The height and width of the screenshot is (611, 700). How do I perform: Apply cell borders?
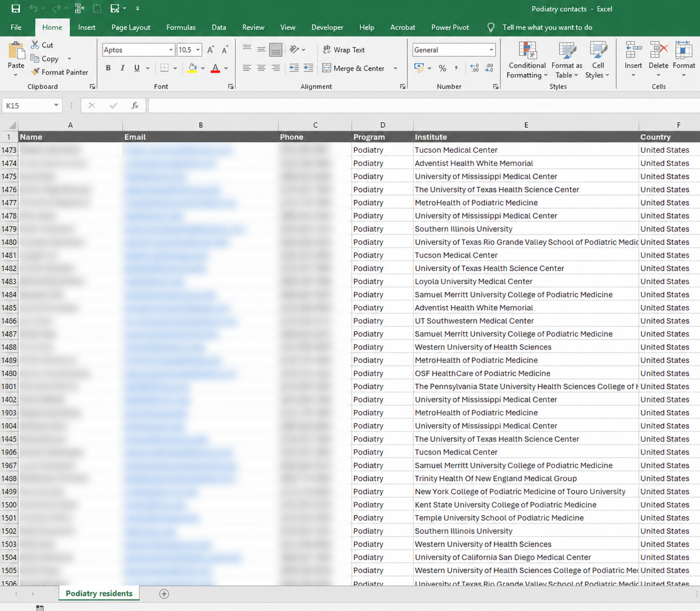(164, 68)
